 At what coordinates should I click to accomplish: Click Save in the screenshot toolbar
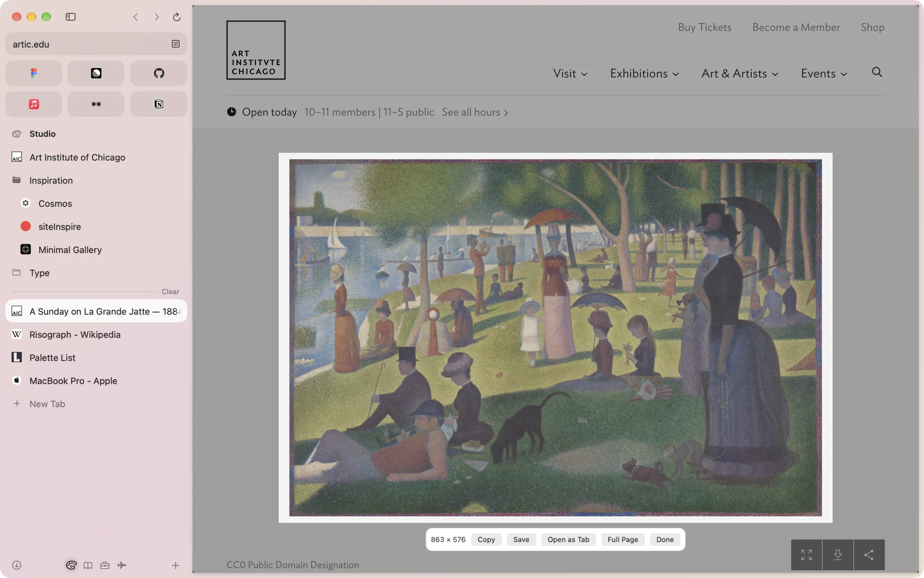tap(521, 539)
